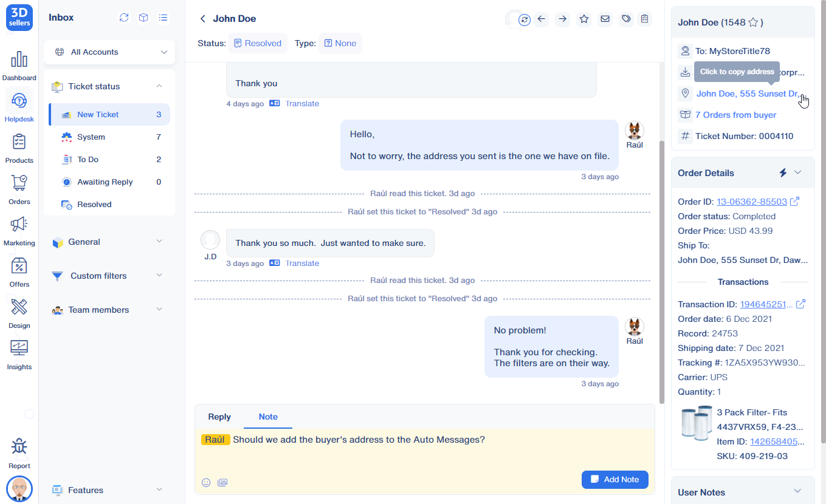826x504 pixels.
Task: Go to next ticket with right arrow
Action: click(562, 19)
